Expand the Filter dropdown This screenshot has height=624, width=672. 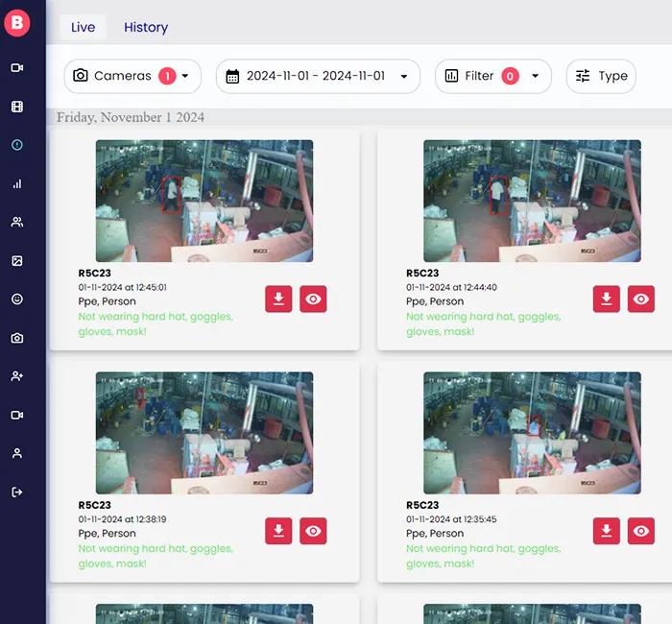[493, 76]
